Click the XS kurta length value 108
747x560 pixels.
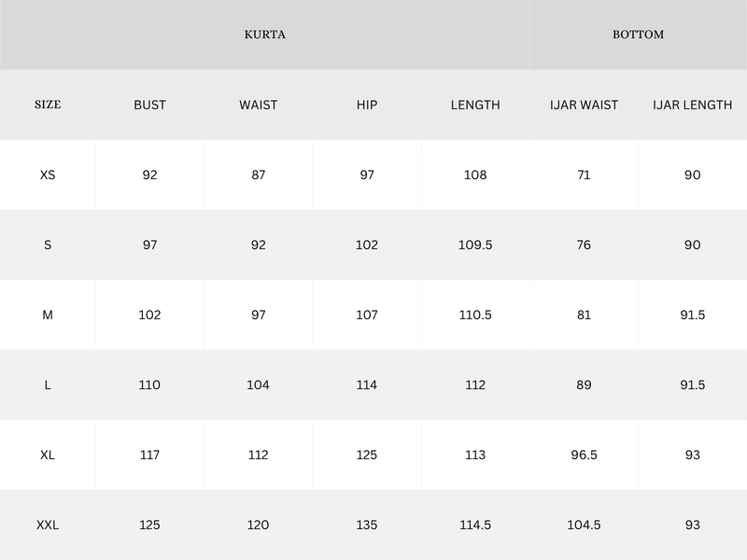click(475, 175)
